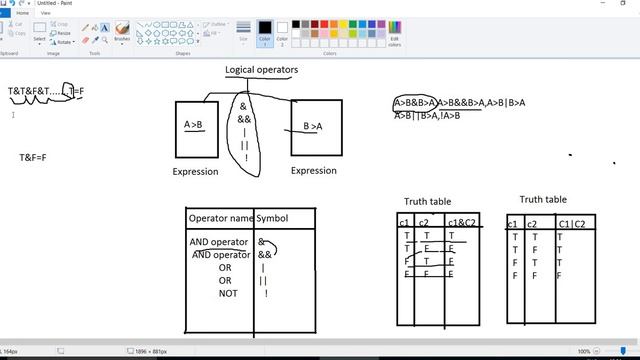Select the Fill with color bucket tool
The height and width of the screenshot is (360, 640).
click(x=95, y=28)
